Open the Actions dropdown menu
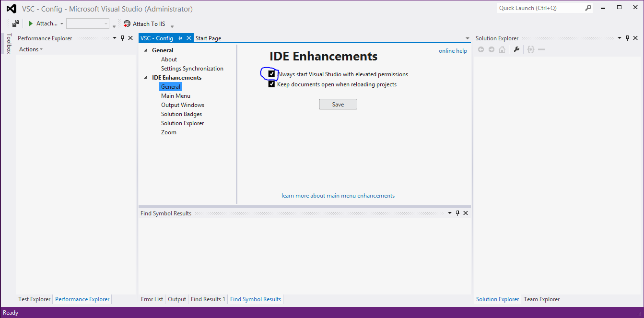 (x=31, y=49)
